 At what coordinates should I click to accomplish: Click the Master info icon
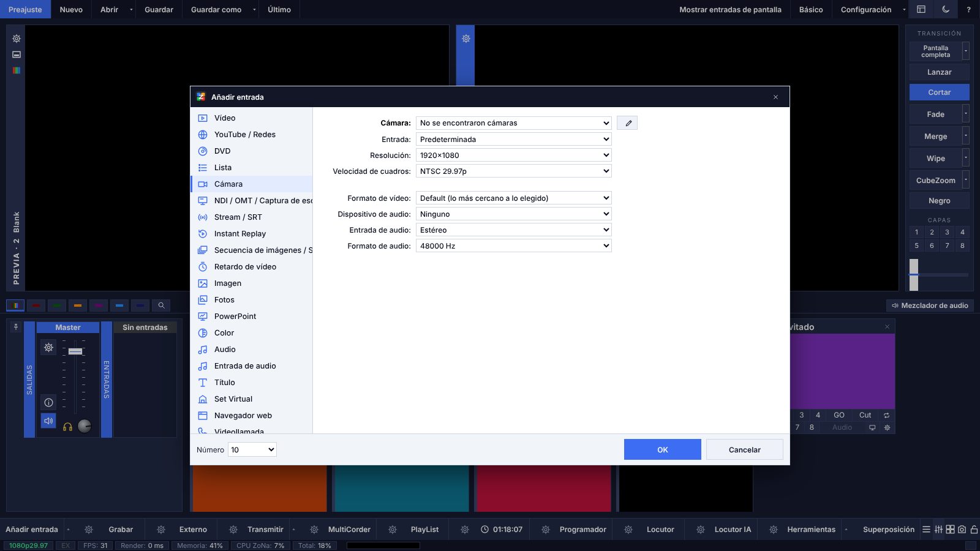[x=48, y=402]
